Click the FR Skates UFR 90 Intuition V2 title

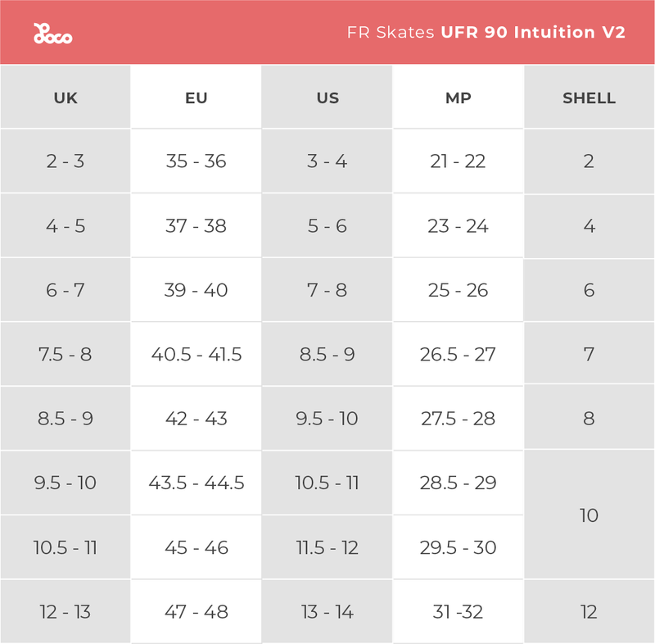tap(486, 33)
